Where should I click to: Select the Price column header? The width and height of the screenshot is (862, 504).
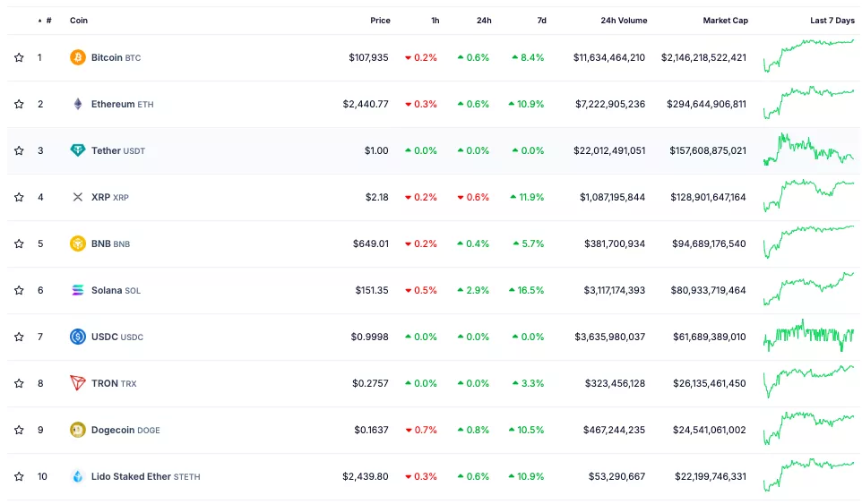click(x=380, y=21)
